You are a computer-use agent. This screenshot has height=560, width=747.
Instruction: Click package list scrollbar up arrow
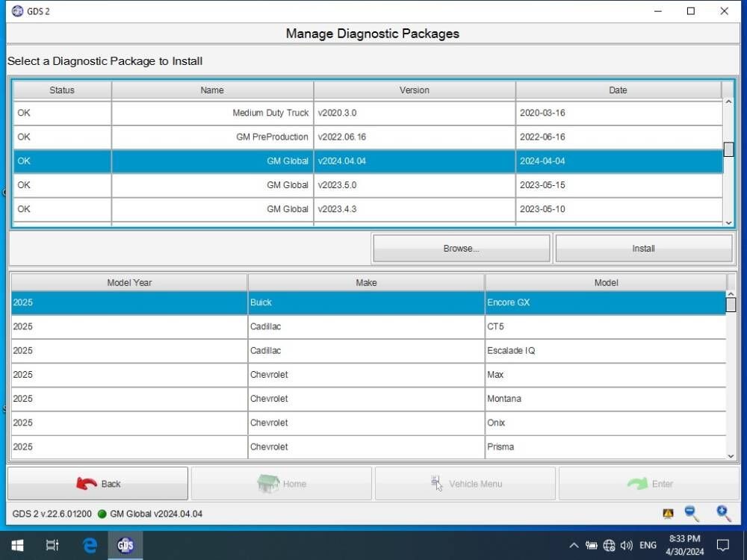[x=728, y=102]
